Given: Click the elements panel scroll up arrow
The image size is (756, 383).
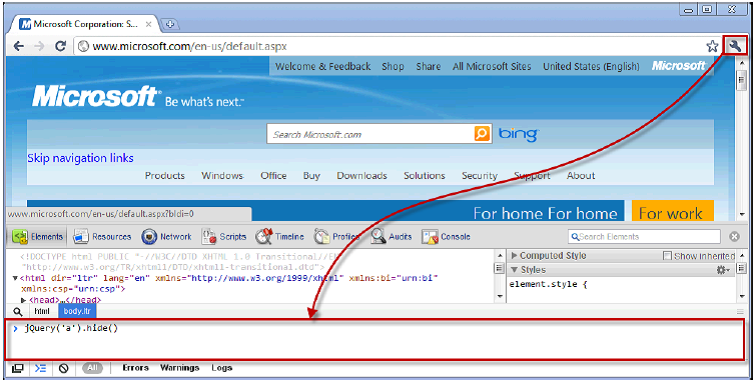Looking at the screenshot, I should [500, 255].
